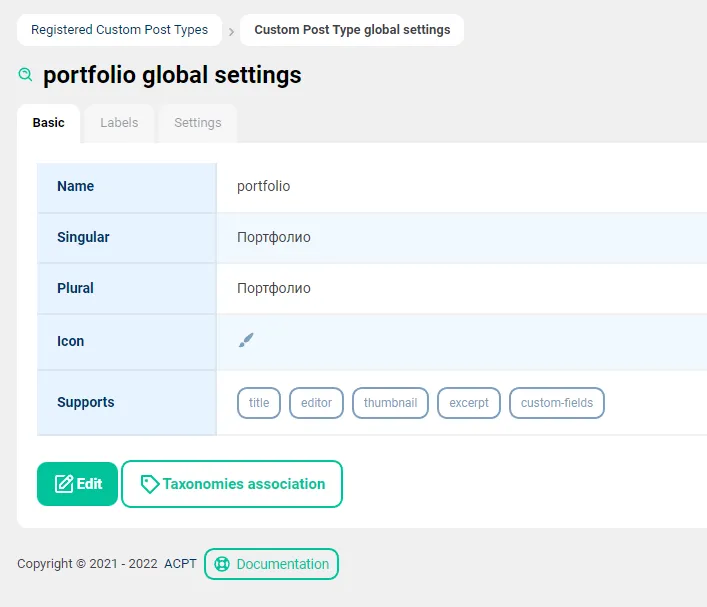Click the "excerpt" supports tag
This screenshot has height=607, width=707.
click(x=469, y=403)
